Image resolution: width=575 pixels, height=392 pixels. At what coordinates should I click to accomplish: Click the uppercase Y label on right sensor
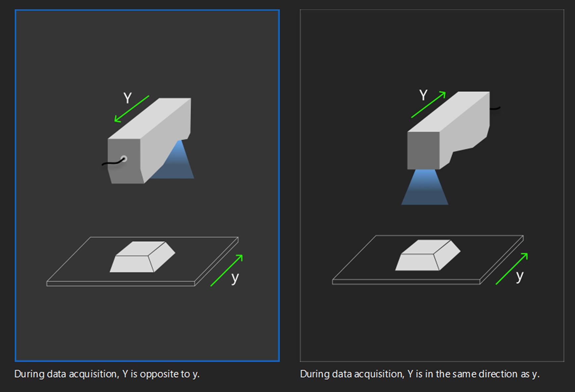(x=423, y=95)
